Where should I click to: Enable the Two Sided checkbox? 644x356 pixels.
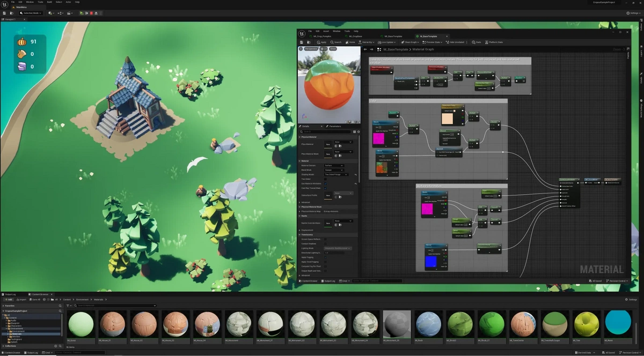(325, 179)
